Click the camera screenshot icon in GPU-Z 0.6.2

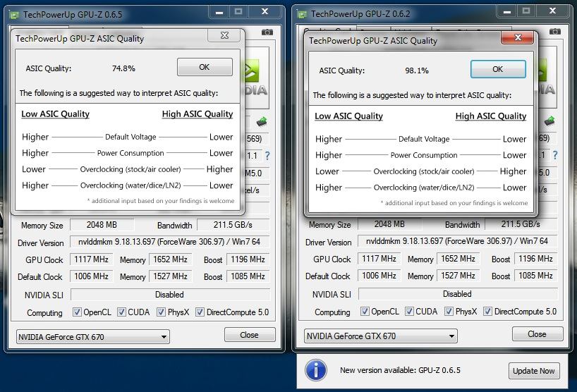[x=555, y=32]
